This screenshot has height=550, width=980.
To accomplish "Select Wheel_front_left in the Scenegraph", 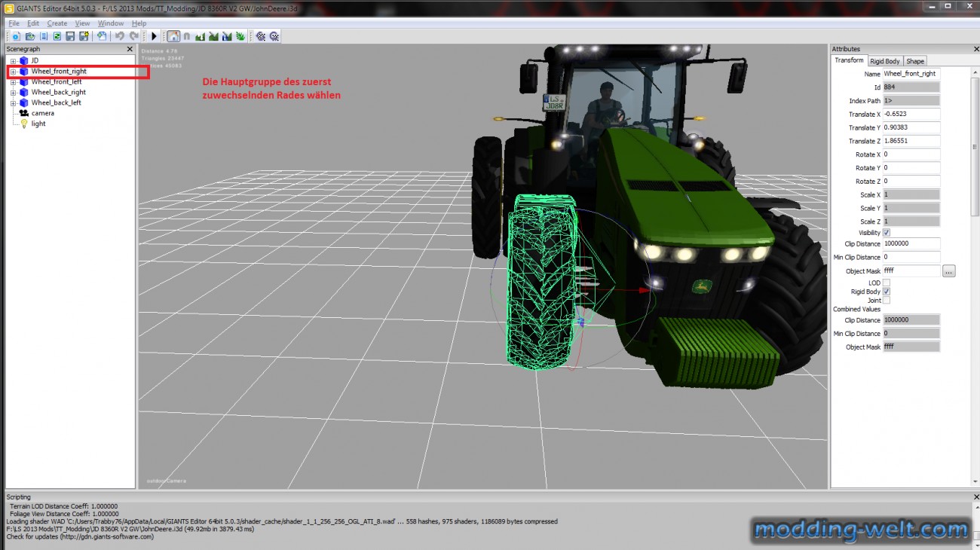I will click(x=57, y=81).
